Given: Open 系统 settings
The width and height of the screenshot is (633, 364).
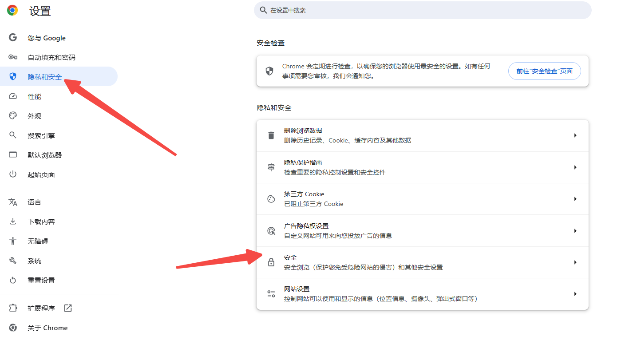Looking at the screenshot, I should tap(59, 261).
